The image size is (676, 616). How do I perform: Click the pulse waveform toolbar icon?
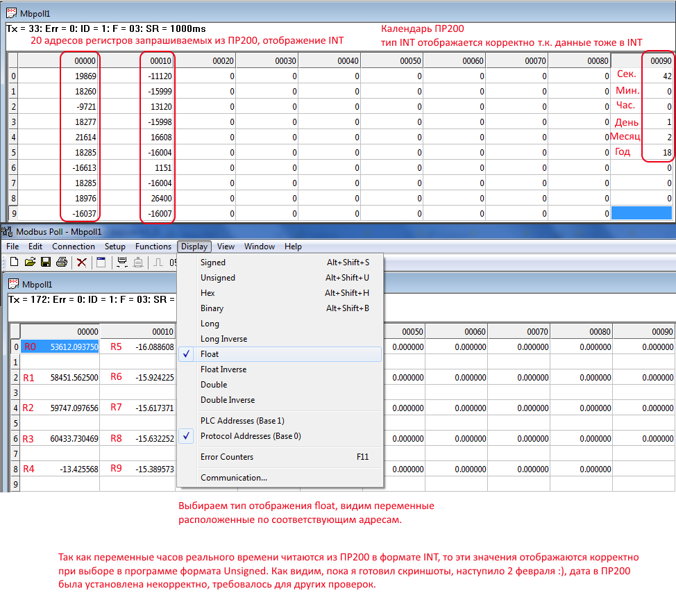point(158,262)
